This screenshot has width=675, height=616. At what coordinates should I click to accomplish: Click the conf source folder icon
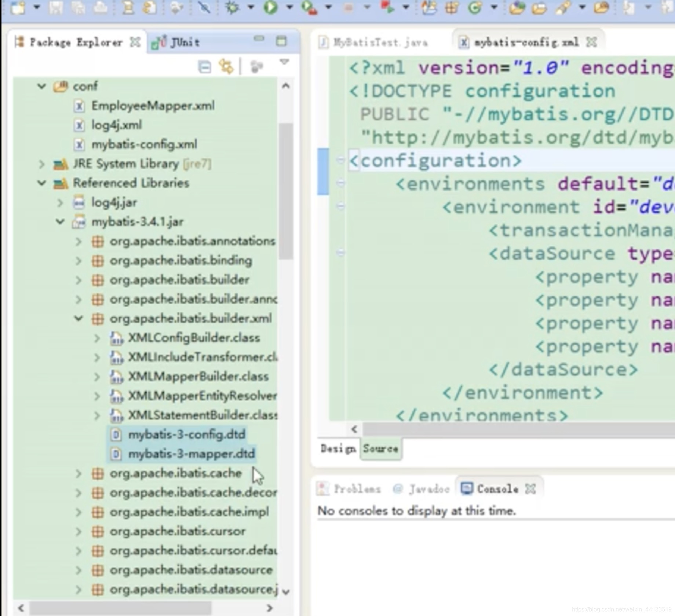pos(60,87)
